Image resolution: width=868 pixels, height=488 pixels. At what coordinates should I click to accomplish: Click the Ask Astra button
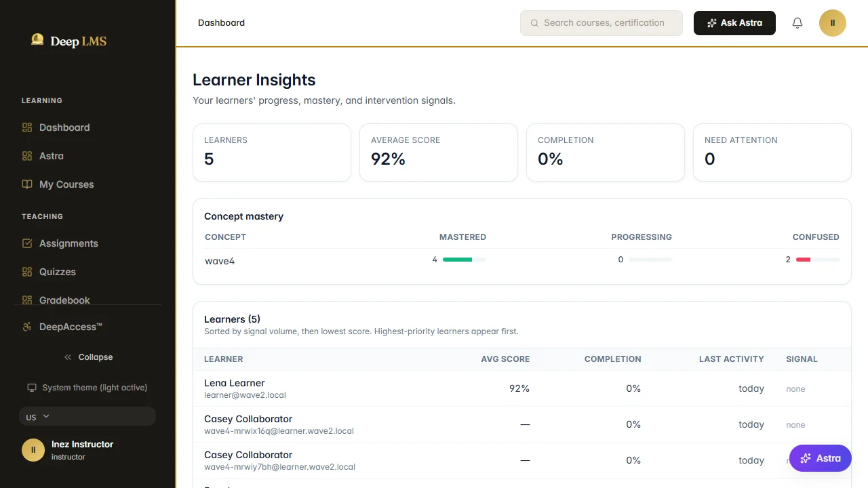(734, 23)
